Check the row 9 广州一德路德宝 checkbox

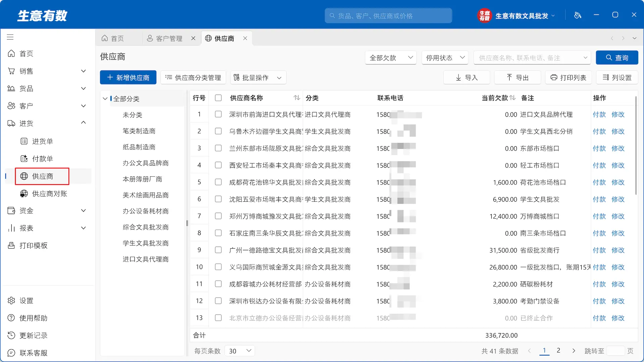tap(218, 250)
